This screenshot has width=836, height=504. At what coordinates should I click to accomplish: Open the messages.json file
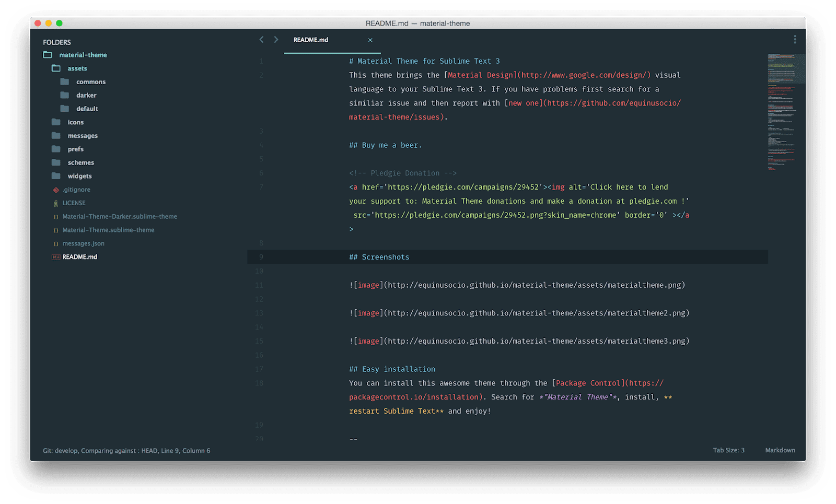point(83,244)
